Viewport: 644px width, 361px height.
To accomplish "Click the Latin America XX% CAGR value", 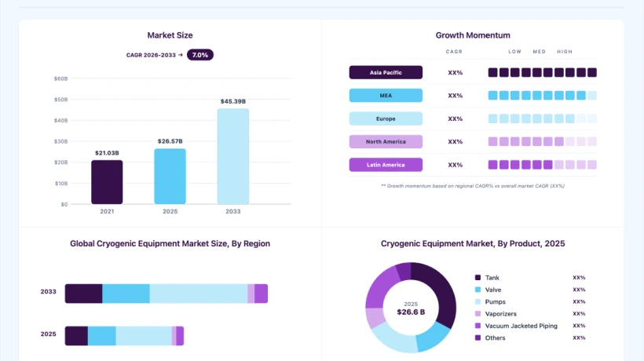I will (455, 165).
